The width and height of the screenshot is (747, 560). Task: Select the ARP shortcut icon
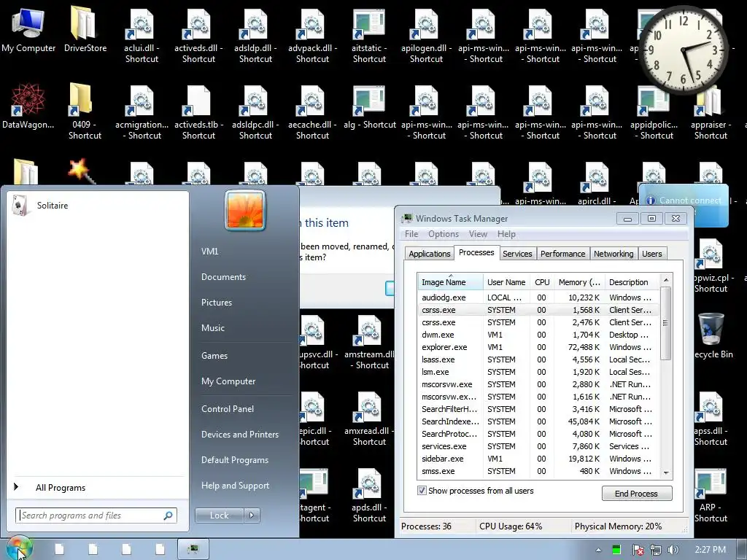(x=711, y=495)
